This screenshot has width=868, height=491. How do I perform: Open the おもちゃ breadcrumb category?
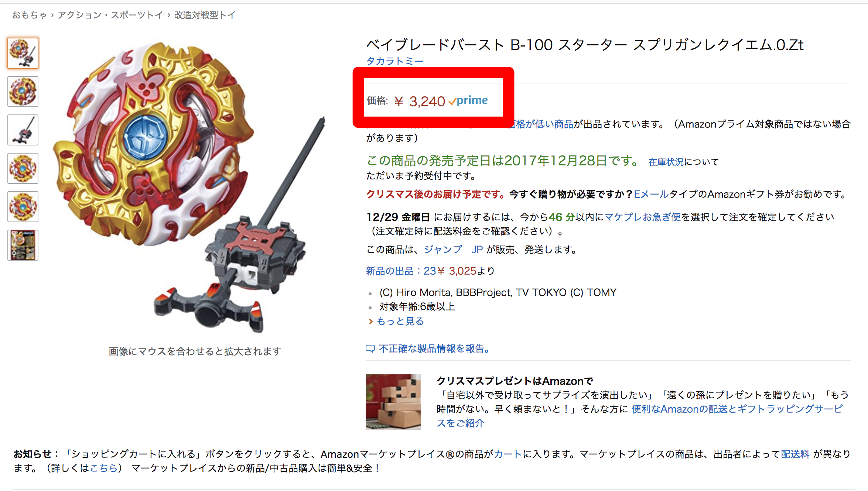tap(30, 15)
